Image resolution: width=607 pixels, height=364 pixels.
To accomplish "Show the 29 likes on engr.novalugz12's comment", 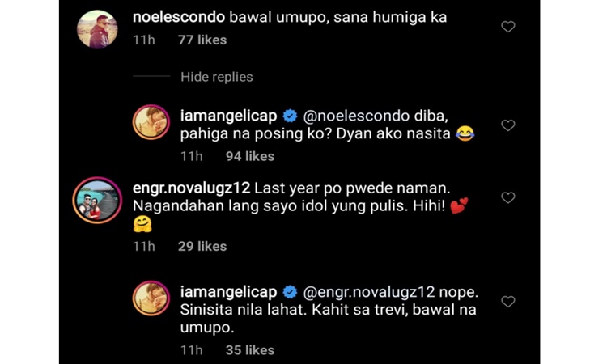I will coord(202,246).
